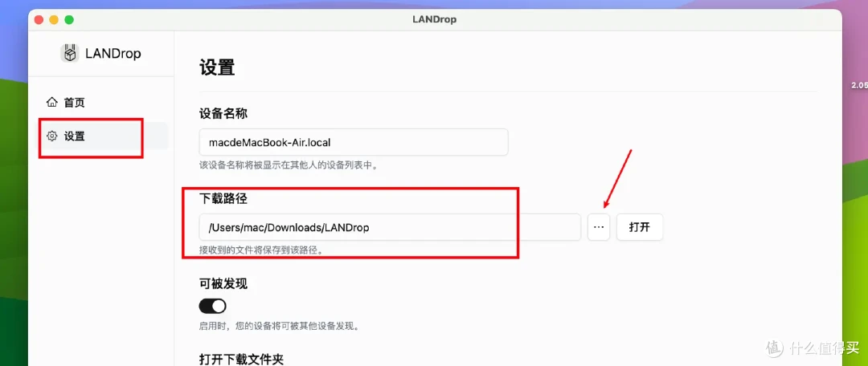Image resolution: width=868 pixels, height=366 pixels.
Task: Open the 首页 sidebar page
Action: 102,102
